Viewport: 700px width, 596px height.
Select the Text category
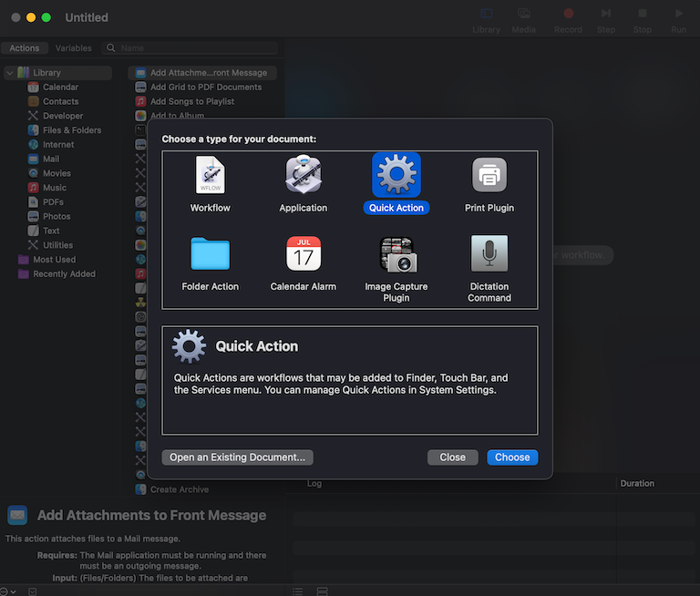coord(51,231)
